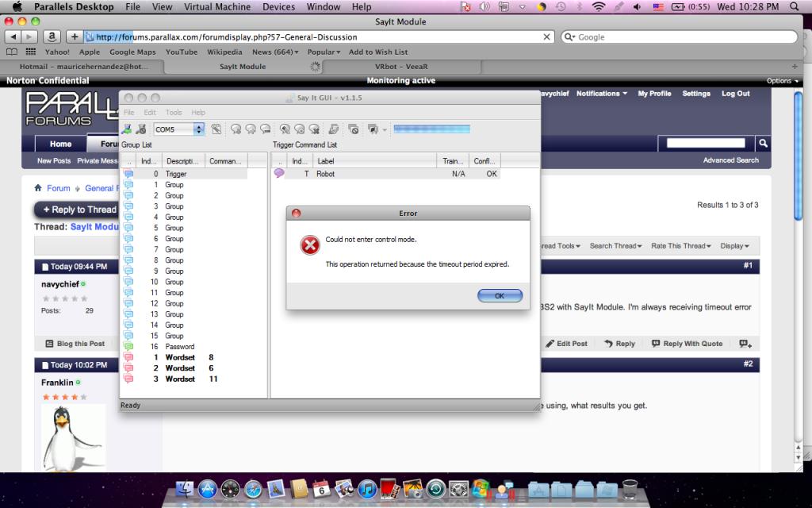Open the dropdown arrow beside last toolbar icon
The height and width of the screenshot is (508, 812).
coord(385,129)
